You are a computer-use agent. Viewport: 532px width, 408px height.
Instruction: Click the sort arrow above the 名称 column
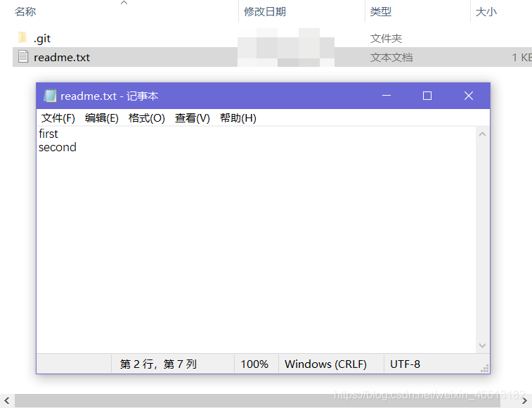(x=124, y=3)
